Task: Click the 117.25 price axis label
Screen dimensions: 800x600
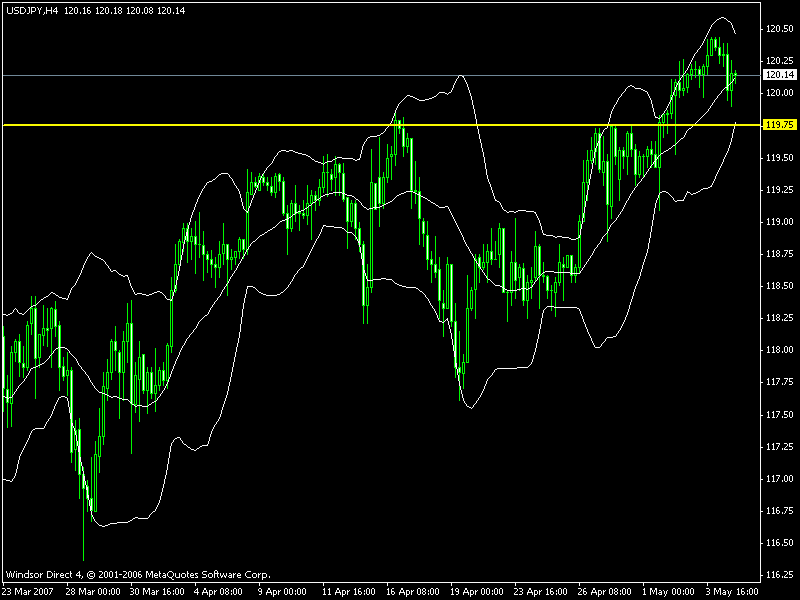Action: click(x=780, y=447)
